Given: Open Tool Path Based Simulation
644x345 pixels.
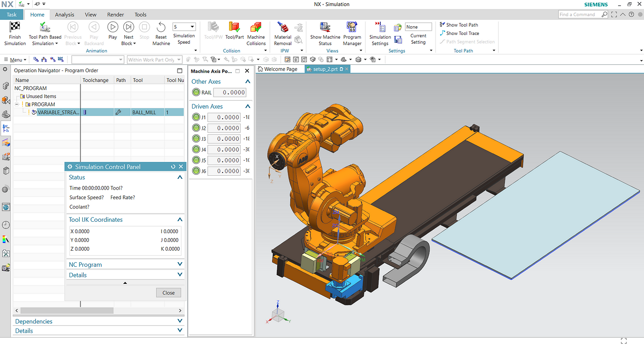Looking at the screenshot, I should click(45, 34).
